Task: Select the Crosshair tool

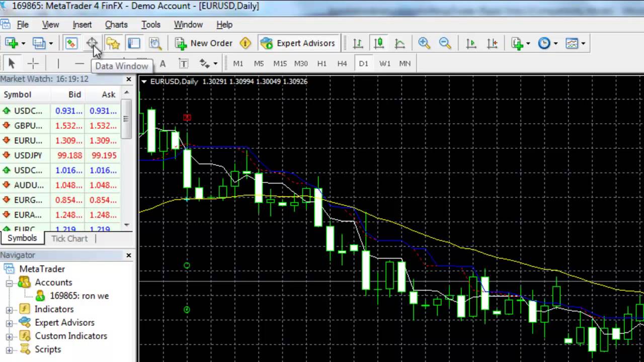Action: 33,63
